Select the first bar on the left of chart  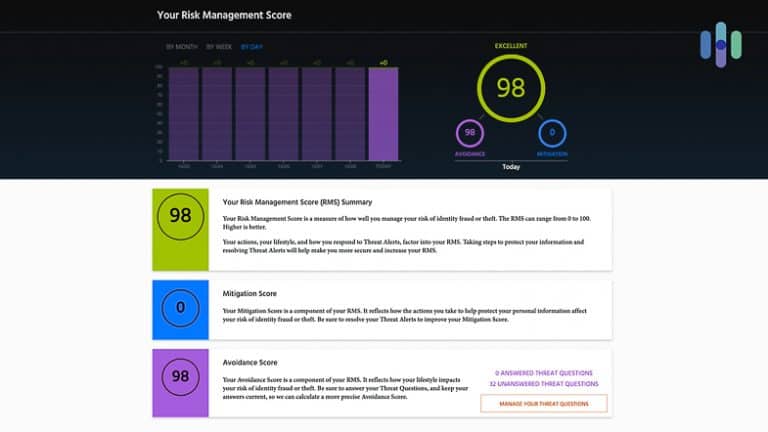(184, 113)
